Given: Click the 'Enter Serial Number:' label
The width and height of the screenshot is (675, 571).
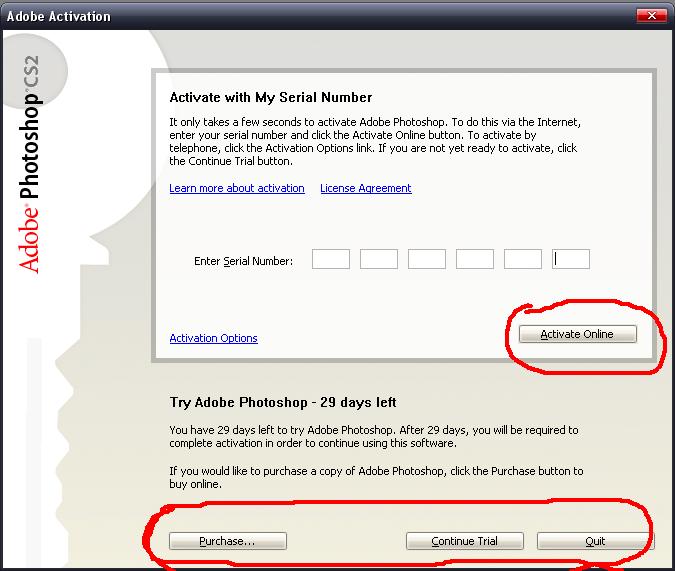Looking at the screenshot, I should pyautogui.click(x=243, y=261).
